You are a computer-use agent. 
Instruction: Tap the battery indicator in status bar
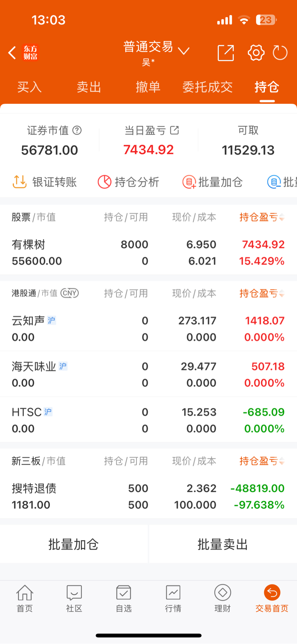pos(266,20)
